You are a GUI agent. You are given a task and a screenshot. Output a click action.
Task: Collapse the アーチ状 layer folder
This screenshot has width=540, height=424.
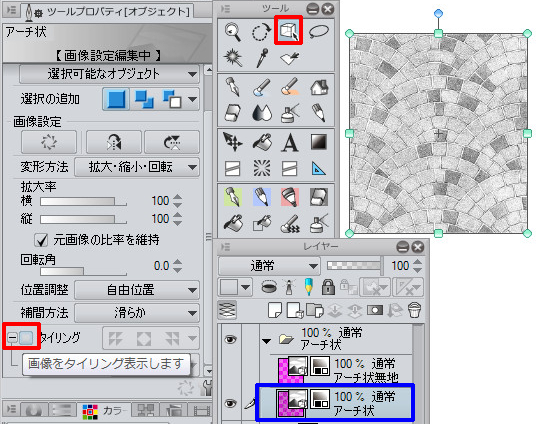pos(266,341)
